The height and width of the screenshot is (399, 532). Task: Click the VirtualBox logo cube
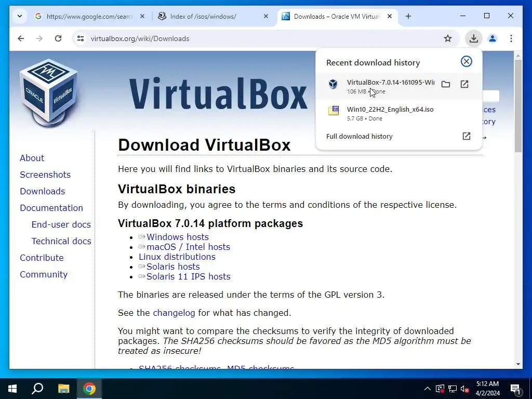[x=49, y=92]
